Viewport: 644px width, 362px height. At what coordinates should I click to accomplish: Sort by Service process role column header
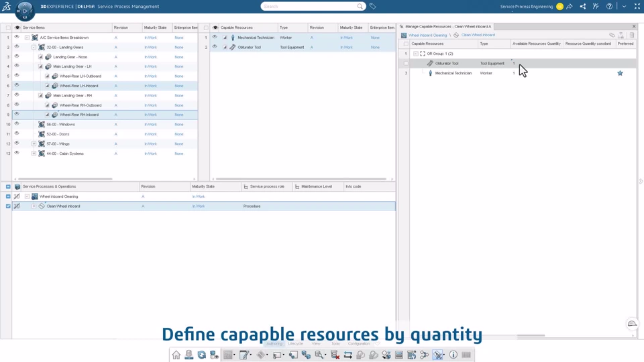click(267, 186)
